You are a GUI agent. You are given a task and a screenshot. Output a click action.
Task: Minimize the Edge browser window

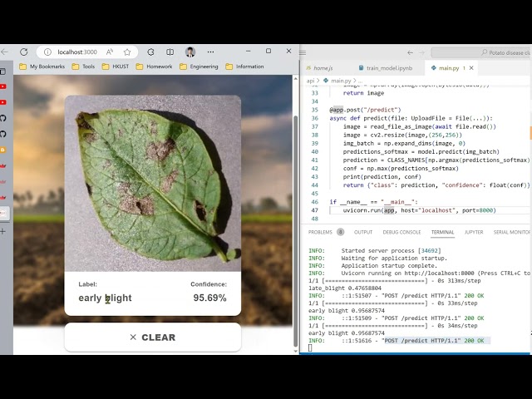click(249, 51)
